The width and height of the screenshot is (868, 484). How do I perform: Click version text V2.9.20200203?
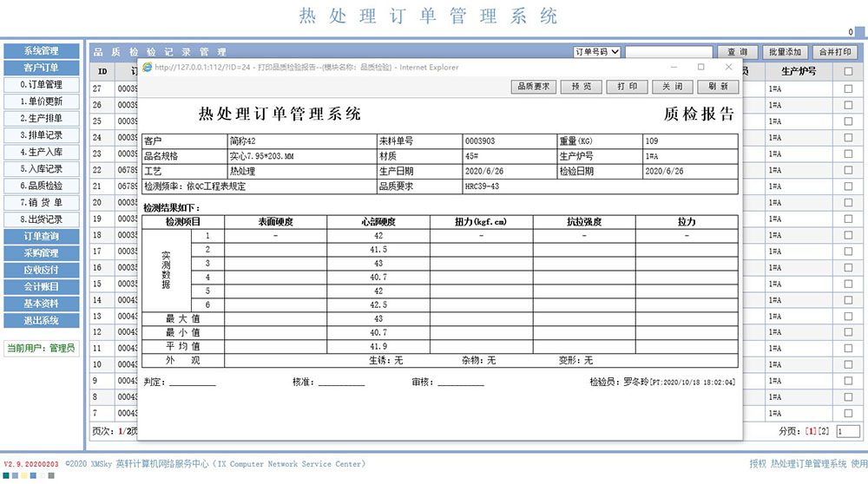[31, 464]
